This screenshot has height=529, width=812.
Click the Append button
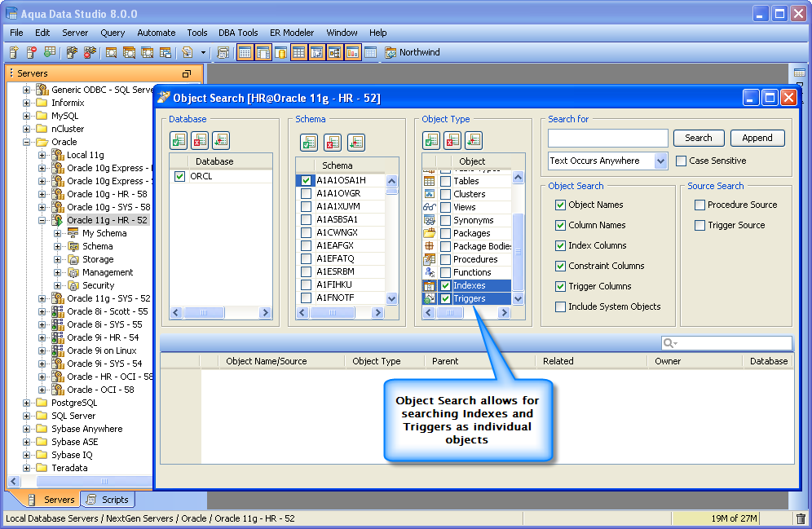tap(757, 139)
